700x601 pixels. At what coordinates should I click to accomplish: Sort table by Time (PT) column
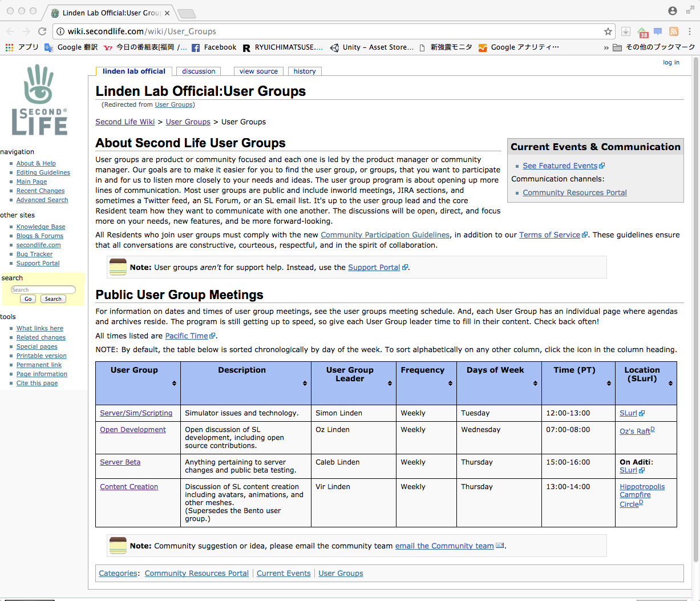click(609, 384)
